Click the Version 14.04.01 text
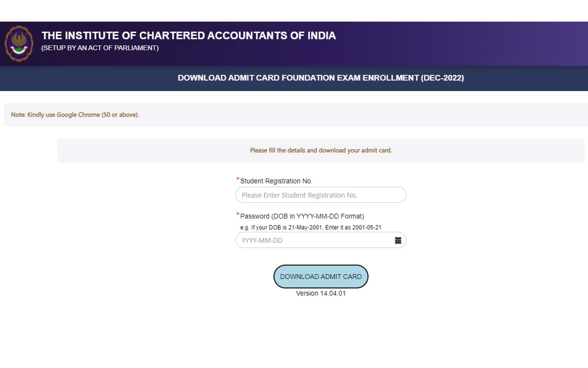This screenshot has width=588, height=368. click(x=321, y=293)
